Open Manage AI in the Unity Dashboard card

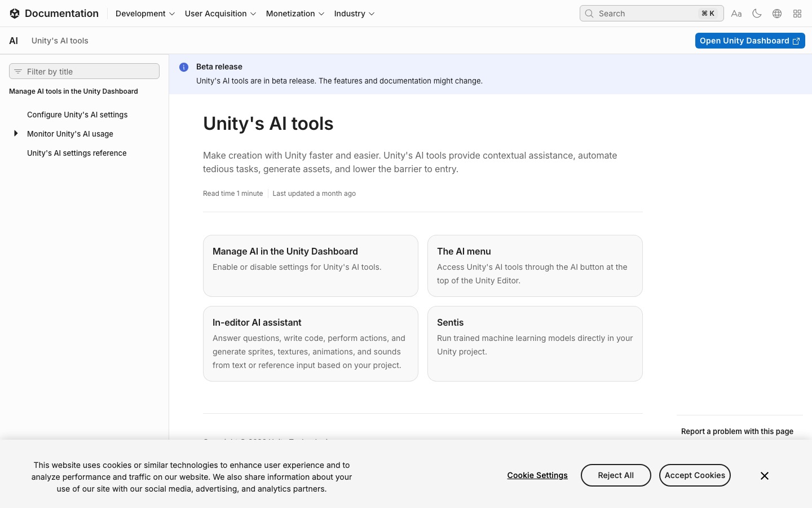click(x=311, y=266)
